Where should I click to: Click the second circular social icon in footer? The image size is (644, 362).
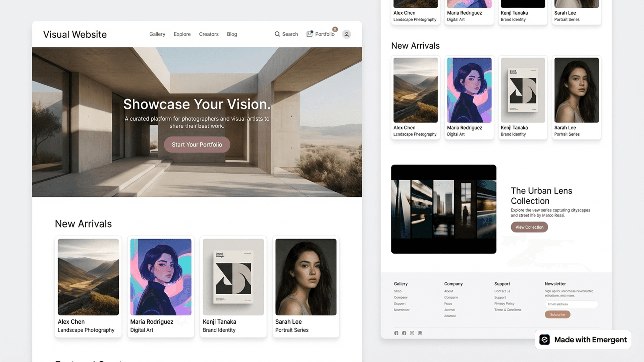pos(404,333)
